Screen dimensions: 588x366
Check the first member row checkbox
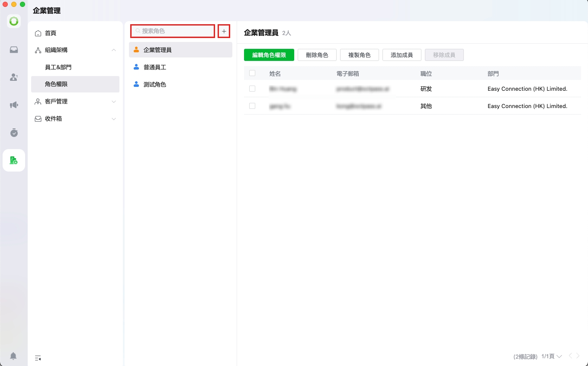pyautogui.click(x=252, y=89)
